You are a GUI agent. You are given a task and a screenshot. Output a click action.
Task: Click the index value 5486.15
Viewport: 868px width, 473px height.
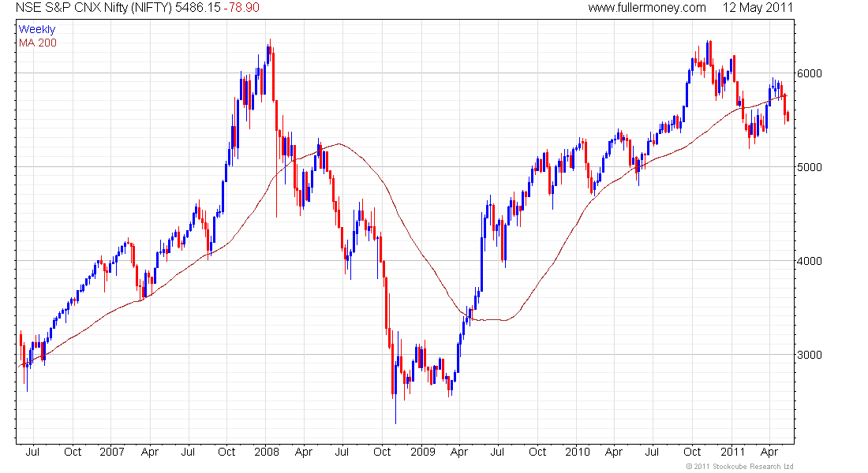point(197,8)
